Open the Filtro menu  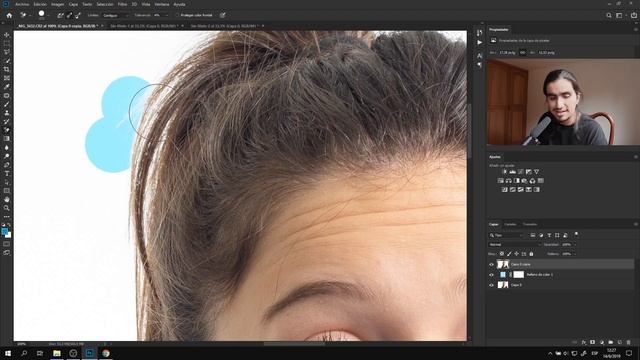point(122,4)
